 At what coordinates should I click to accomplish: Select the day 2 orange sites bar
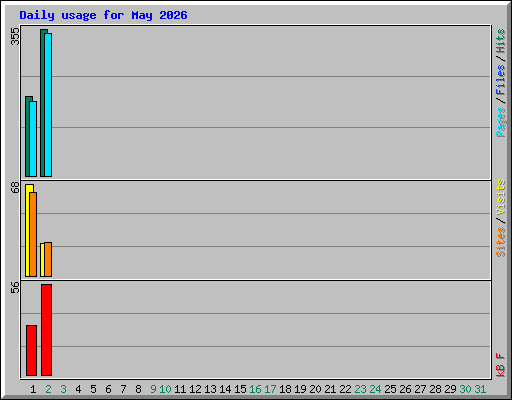48,259
